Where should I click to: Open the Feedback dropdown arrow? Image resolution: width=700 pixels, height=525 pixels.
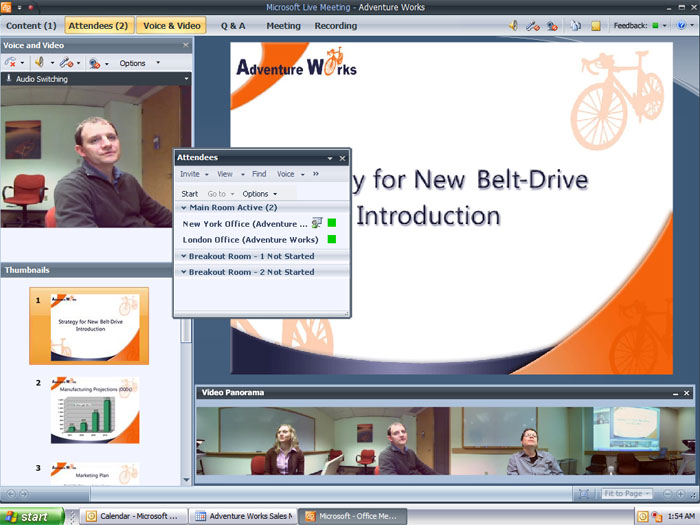[664, 26]
